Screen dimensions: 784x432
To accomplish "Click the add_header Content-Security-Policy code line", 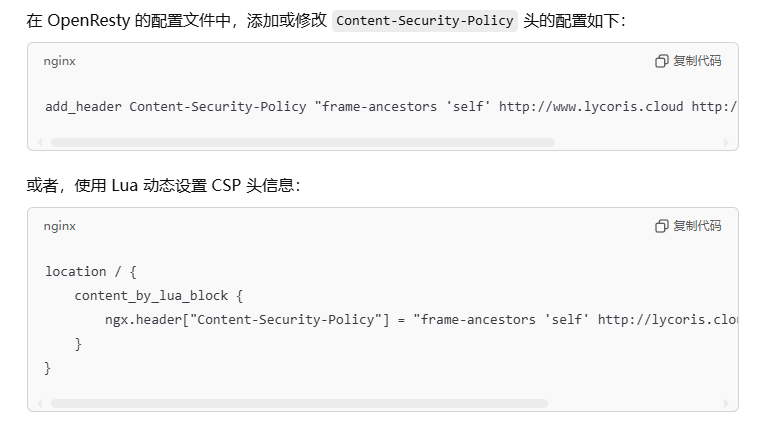I will click(x=391, y=106).
